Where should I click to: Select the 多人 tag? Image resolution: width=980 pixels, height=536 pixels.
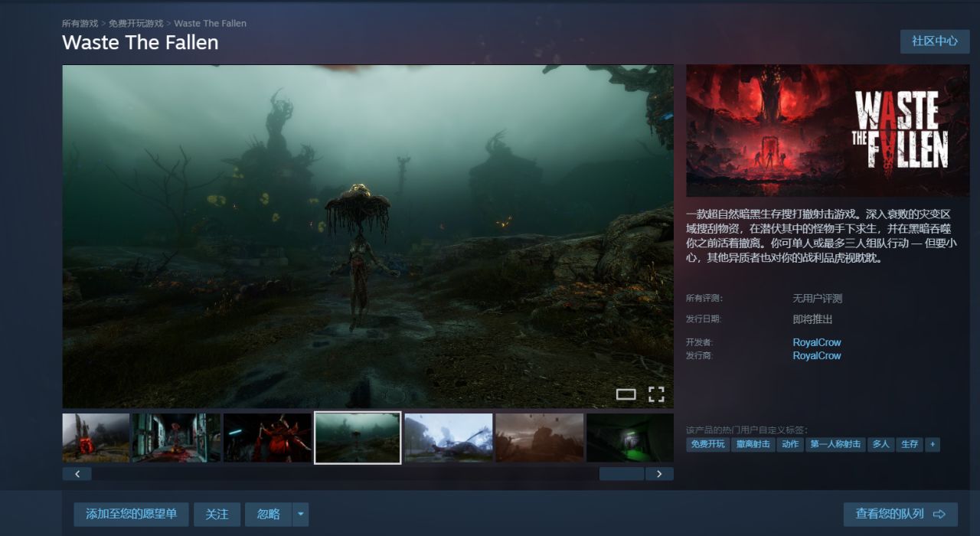(x=881, y=444)
